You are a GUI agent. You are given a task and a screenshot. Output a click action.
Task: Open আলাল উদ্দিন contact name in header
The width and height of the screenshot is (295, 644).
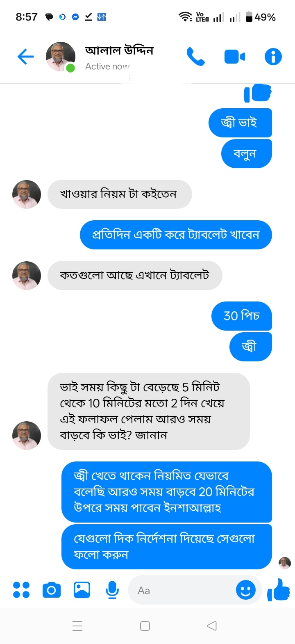click(119, 50)
